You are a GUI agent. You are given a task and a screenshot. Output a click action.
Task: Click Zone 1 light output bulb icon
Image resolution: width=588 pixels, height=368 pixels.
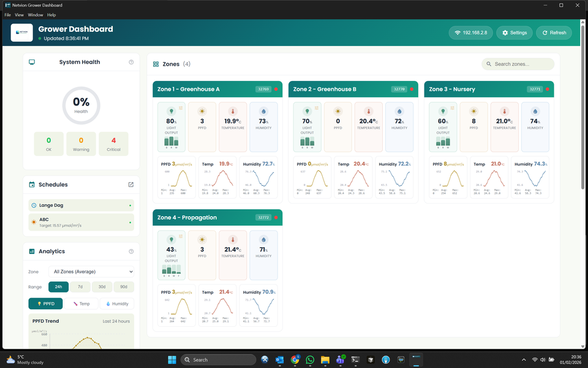coord(171,112)
